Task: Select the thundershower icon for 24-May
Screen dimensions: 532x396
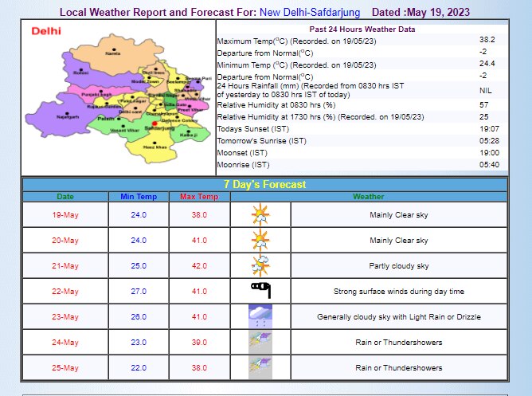Action: [260, 342]
